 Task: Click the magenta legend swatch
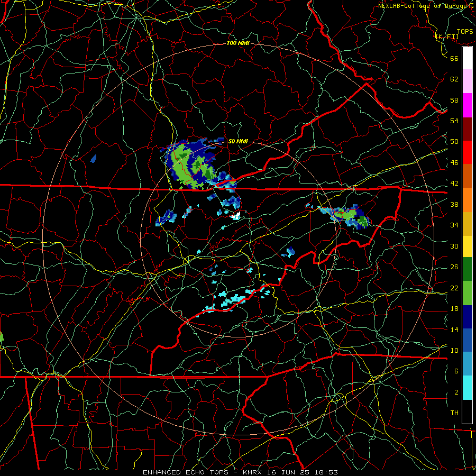tap(467, 105)
